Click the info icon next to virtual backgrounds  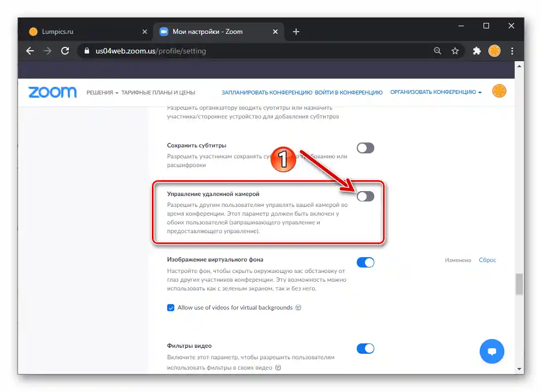click(298, 307)
